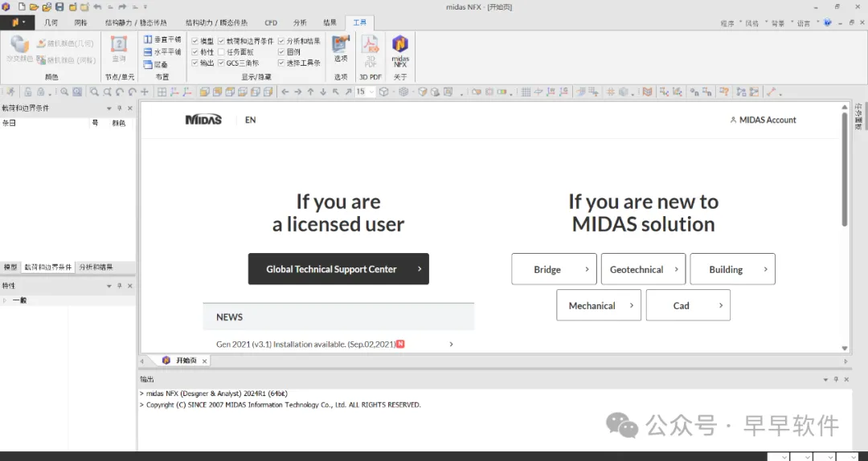Switch to the 结果 ribbon tab
The width and height of the screenshot is (868, 461).
[330, 22]
